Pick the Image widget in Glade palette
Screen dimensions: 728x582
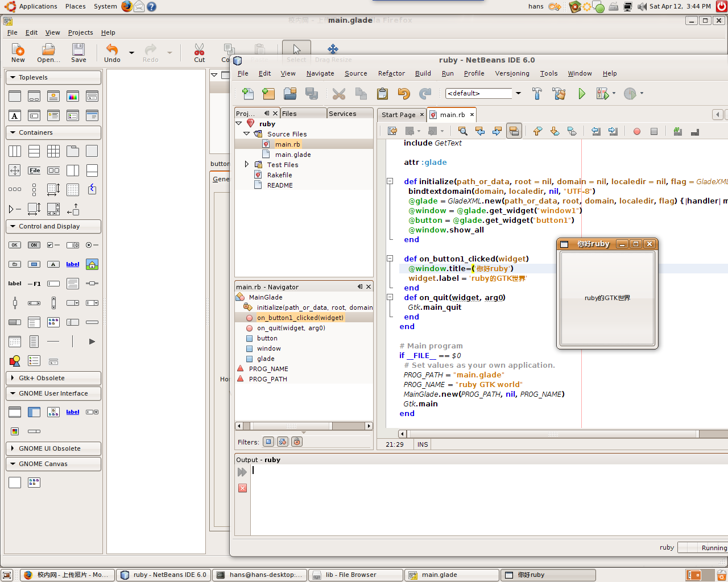(x=92, y=264)
